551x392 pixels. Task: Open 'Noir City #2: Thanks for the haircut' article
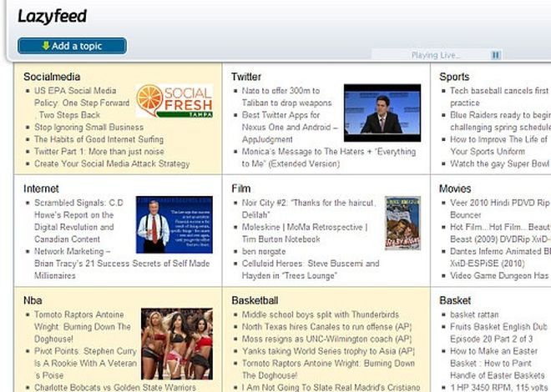coord(309,209)
